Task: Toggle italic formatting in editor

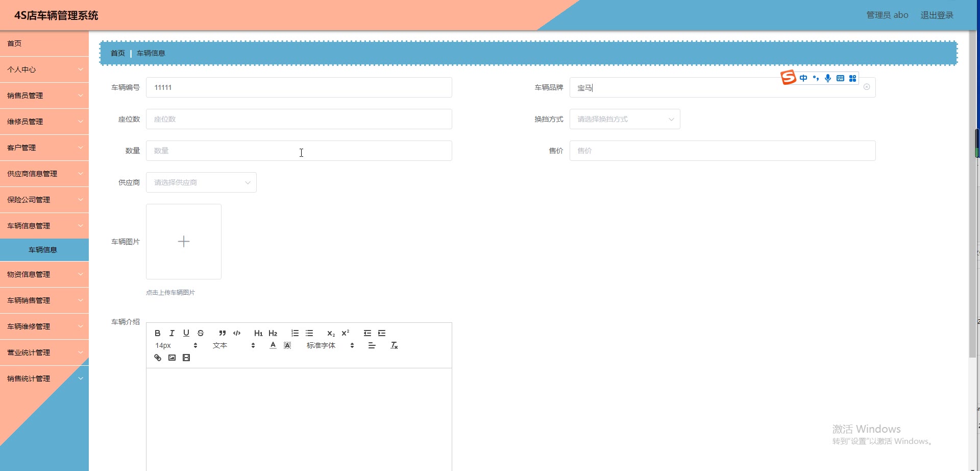Action: coord(172,333)
